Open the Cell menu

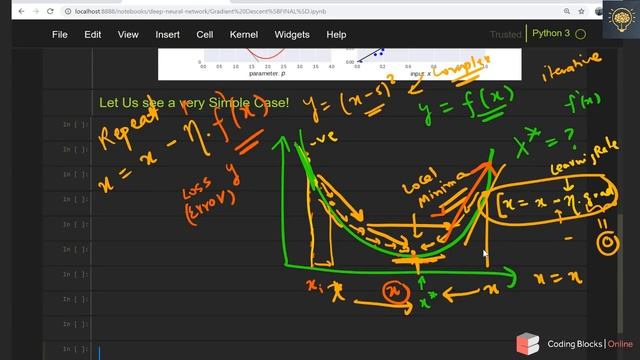204,35
